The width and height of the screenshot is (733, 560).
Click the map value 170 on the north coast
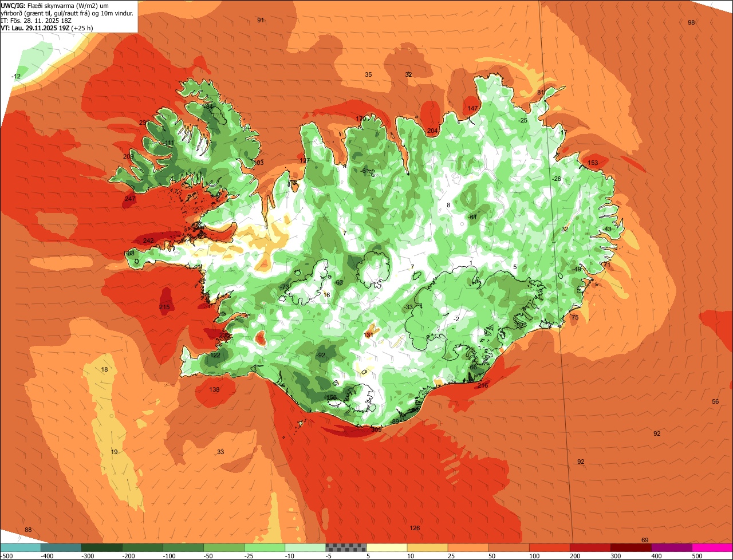(x=361, y=119)
